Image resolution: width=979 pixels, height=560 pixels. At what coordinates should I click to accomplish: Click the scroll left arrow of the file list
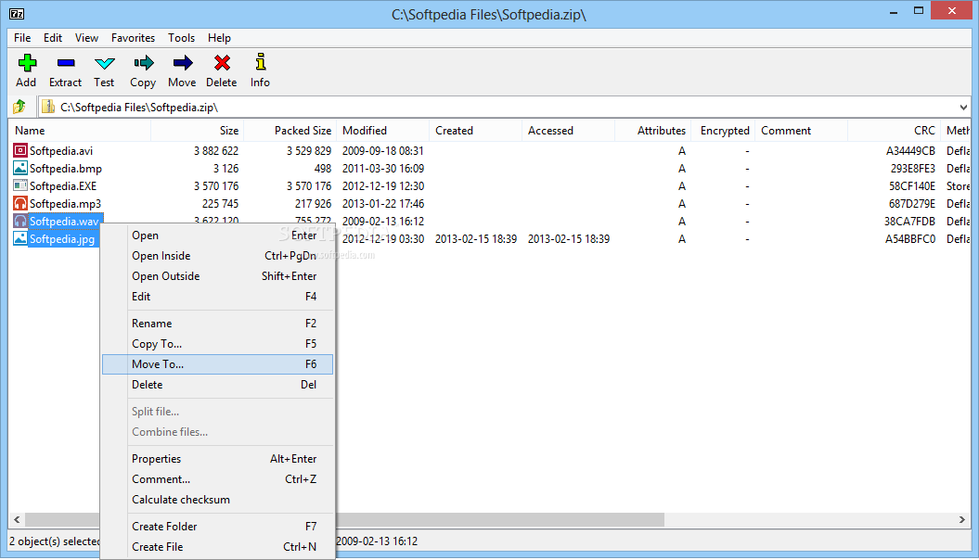(17, 519)
